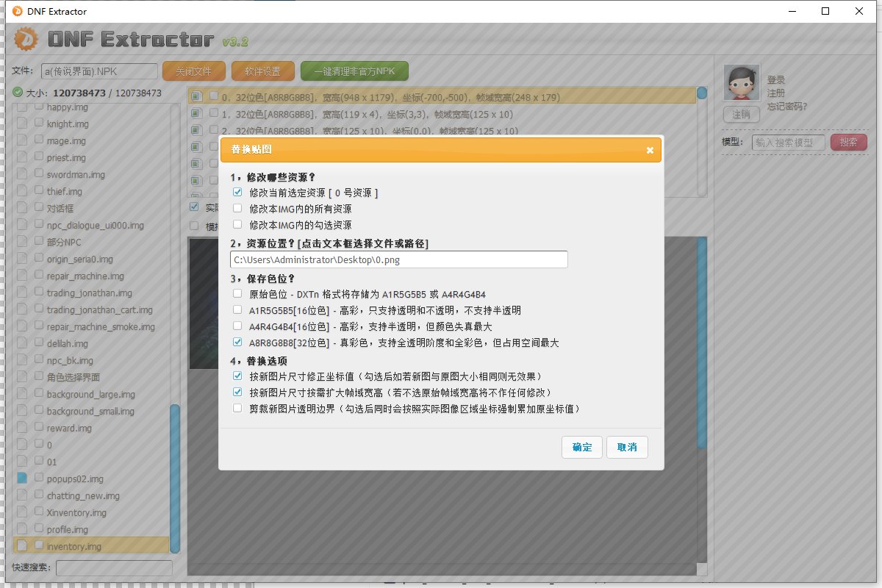This screenshot has width=882, height=588.
Task: Click the file icon next to 部分NPC
Action: tap(22, 242)
